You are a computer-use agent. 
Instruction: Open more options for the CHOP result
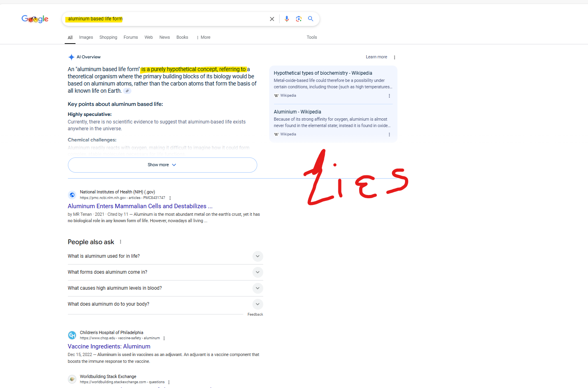(164, 338)
